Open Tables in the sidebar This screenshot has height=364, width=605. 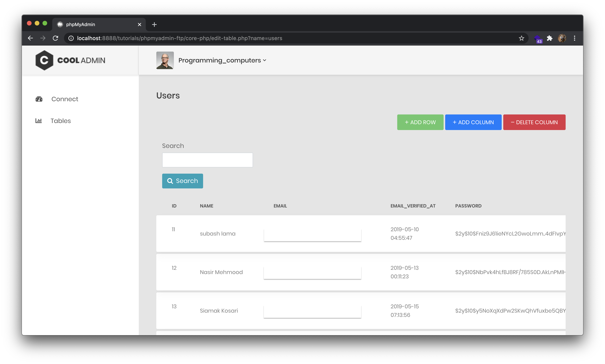61,121
